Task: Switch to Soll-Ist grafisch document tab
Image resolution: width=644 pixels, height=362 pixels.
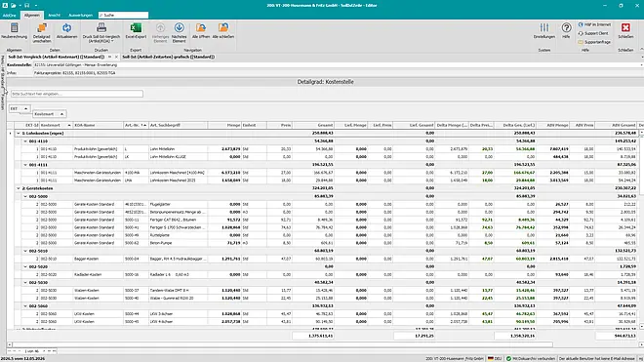Action: pos(169,57)
